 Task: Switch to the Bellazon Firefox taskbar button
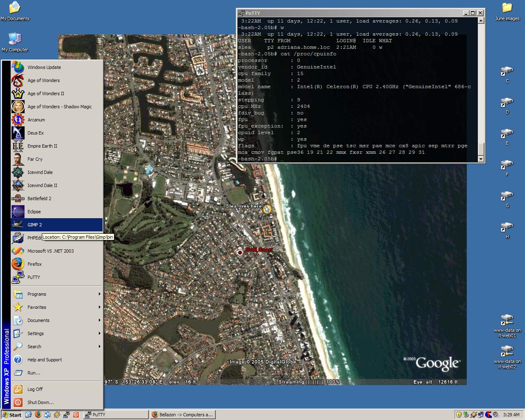(x=182, y=415)
